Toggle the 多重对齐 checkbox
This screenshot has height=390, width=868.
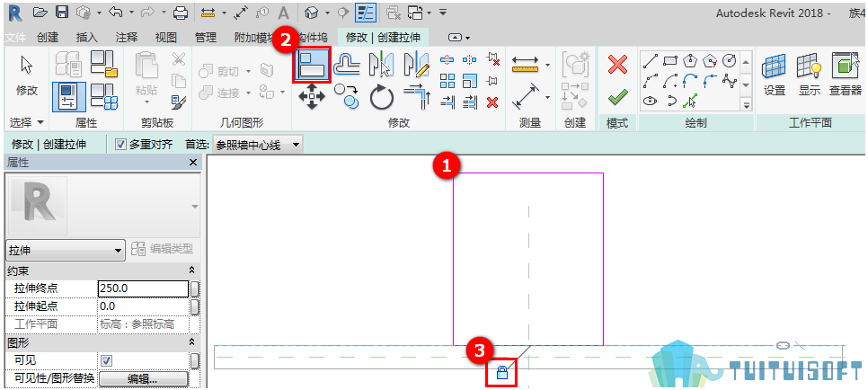coord(120,146)
